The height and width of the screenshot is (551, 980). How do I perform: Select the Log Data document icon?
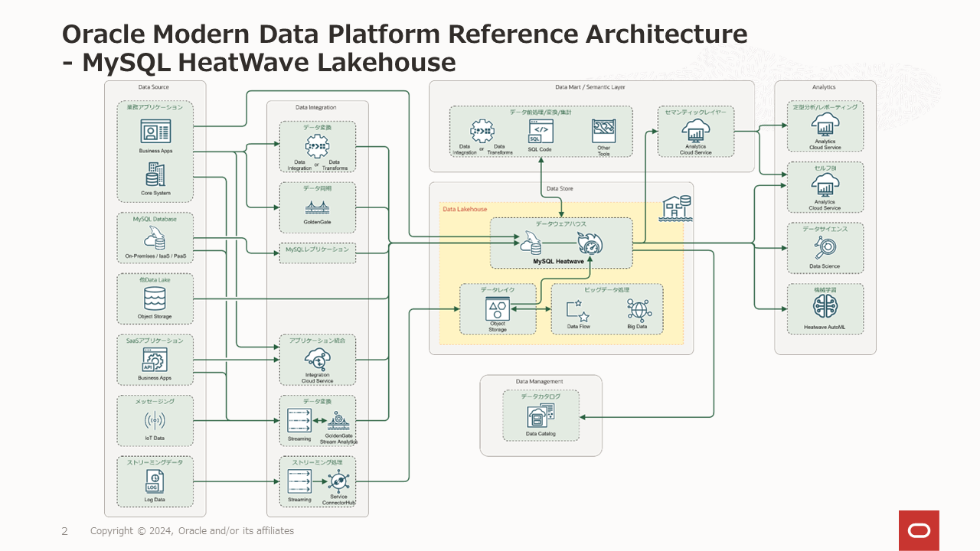155,481
